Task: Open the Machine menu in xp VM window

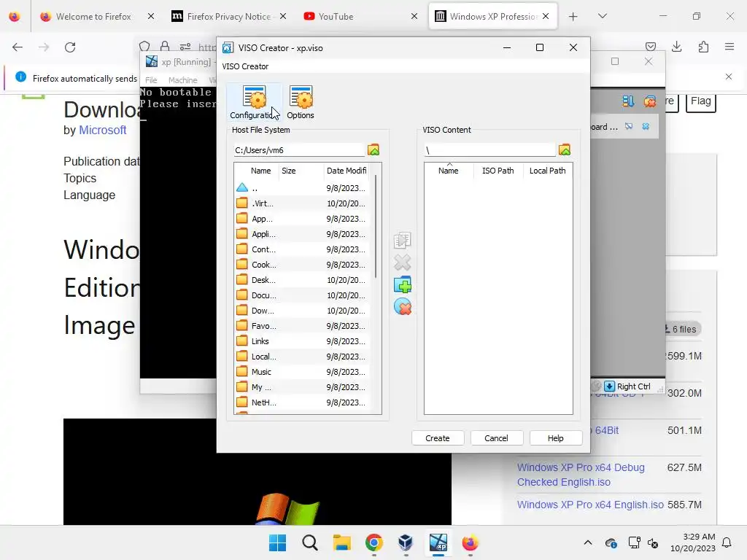Action: click(x=182, y=80)
